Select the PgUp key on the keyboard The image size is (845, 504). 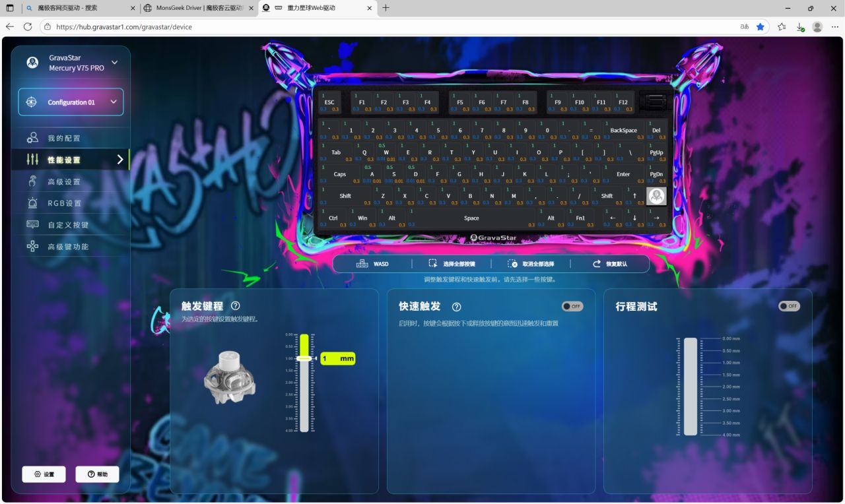point(656,152)
